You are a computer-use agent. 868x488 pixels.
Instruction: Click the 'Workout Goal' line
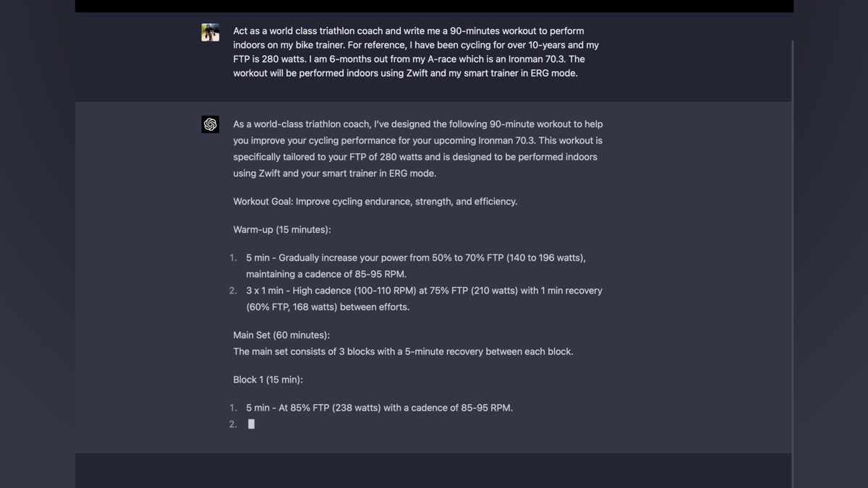click(375, 202)
